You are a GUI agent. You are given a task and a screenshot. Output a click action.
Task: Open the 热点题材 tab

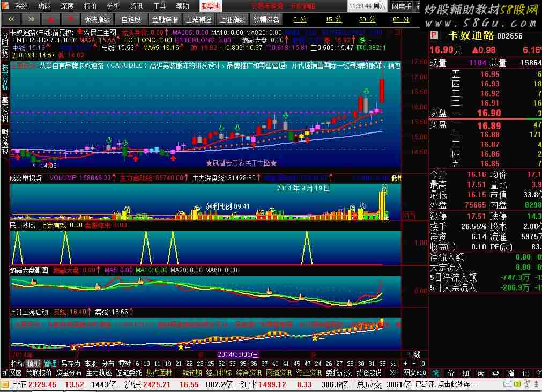(159, 373)
